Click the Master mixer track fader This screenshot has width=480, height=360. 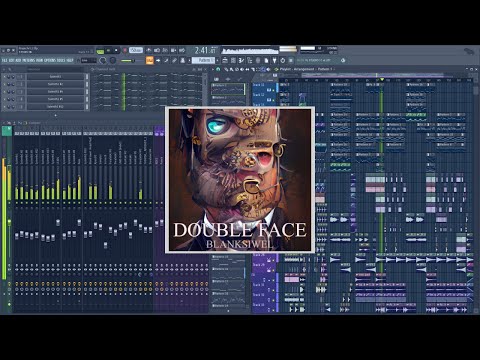(x=9, y=222)
